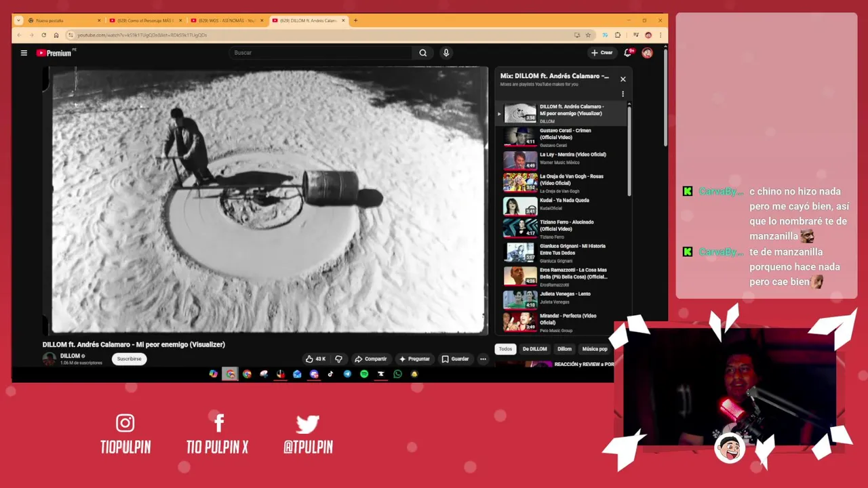This screenshot has width=868, height=488.
Task: Play La Oreja de Van Gogh - Rosas
Action: [x=563, y=184]
